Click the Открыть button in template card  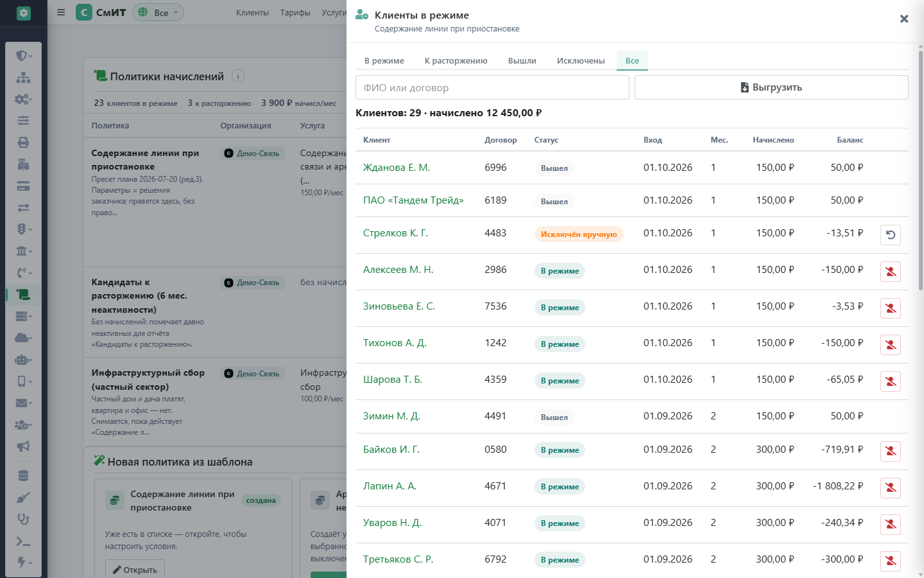point(135,569)
